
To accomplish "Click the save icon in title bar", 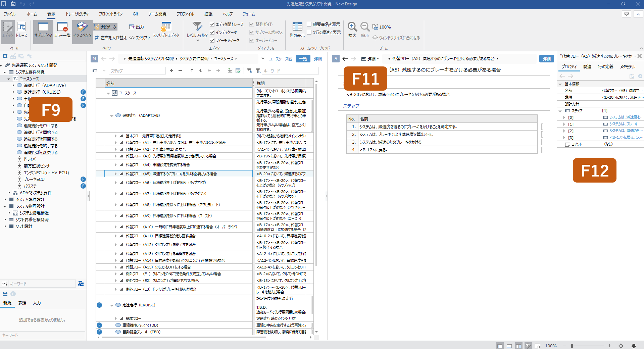I will (x=4, y=4).
